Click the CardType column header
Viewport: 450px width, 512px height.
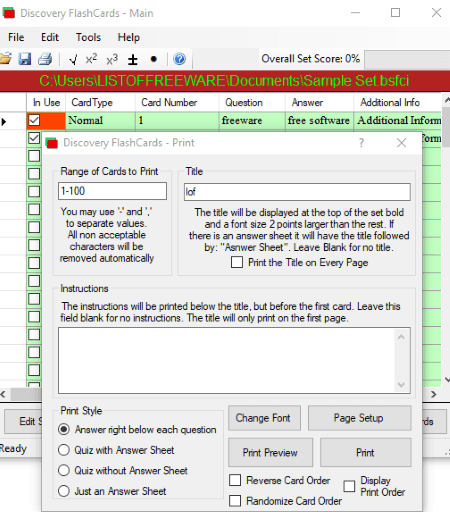click(101, 102)
